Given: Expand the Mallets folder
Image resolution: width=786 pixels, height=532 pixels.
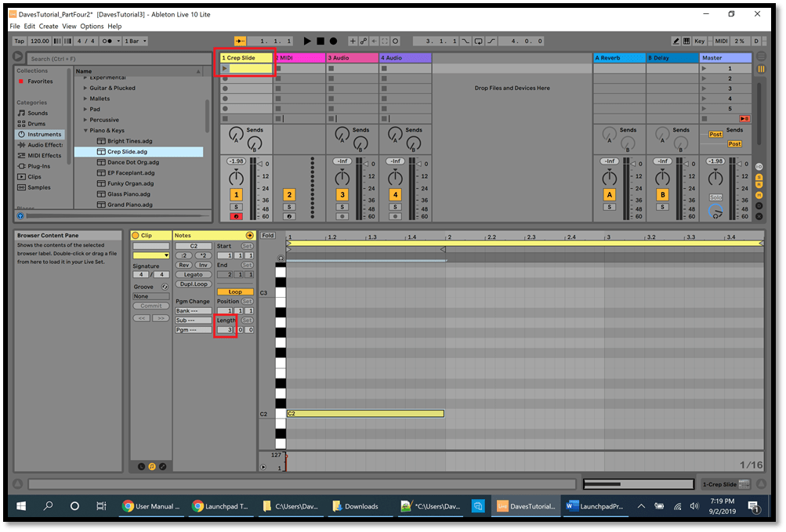Looking at the screenshot, I should (85, 98).
